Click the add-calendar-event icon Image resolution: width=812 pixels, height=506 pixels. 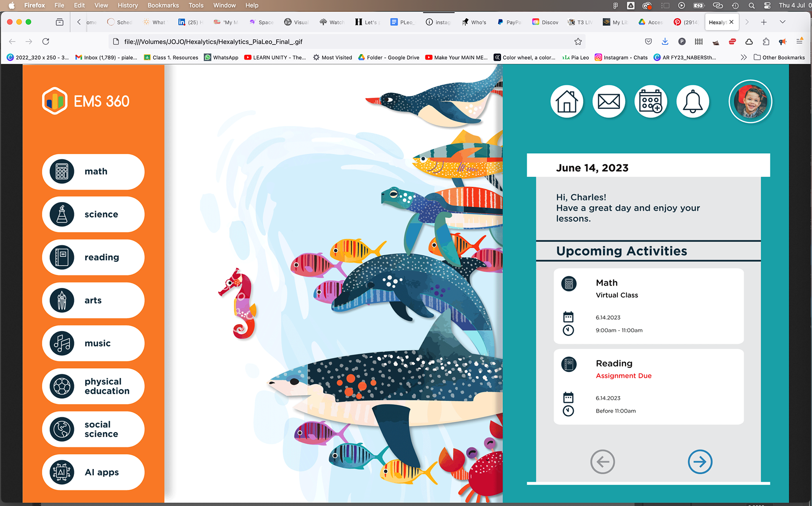click(650, 102)
